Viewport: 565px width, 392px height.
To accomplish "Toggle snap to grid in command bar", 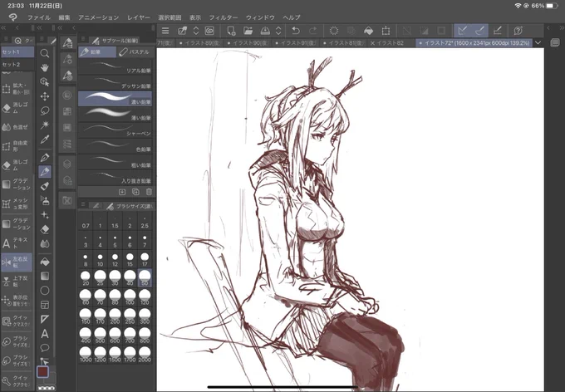I will click(x=497, y=31).
